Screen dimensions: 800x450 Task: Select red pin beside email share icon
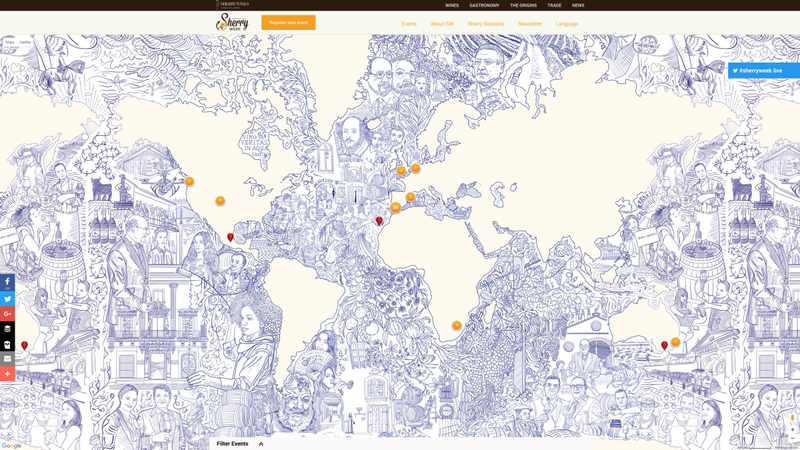coord(24,345)
